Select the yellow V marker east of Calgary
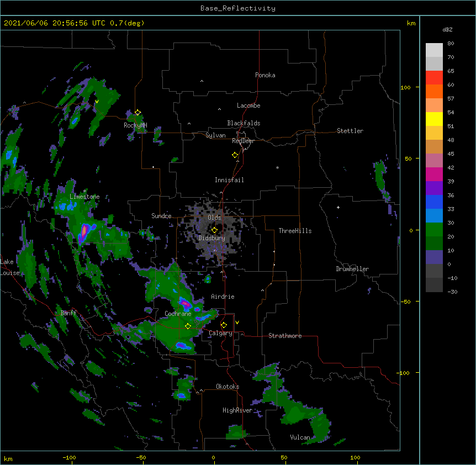Viewport: 476px width, 465px height. (237, 323)
